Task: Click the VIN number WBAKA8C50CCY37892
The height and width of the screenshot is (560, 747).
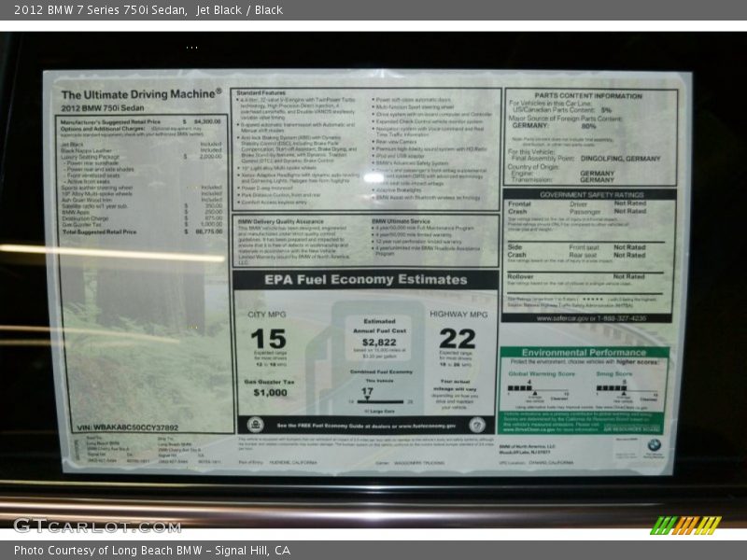Action: 135,427
